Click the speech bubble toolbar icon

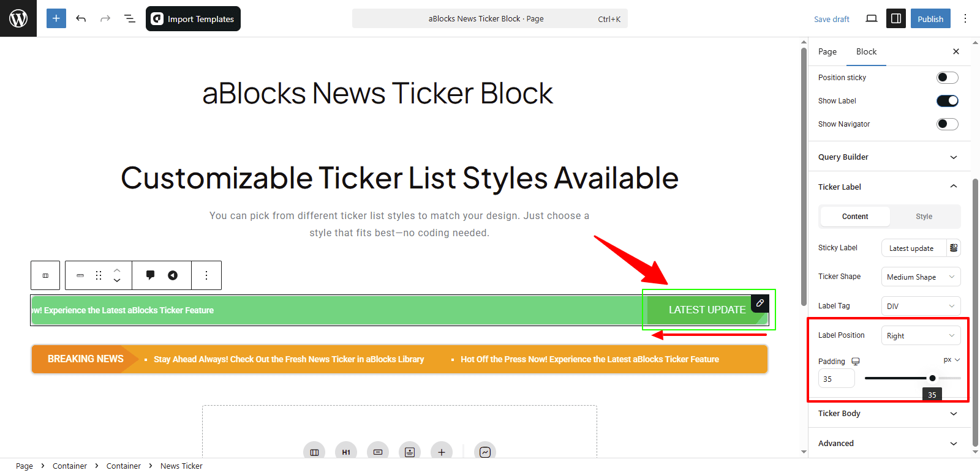click(150, 275)
